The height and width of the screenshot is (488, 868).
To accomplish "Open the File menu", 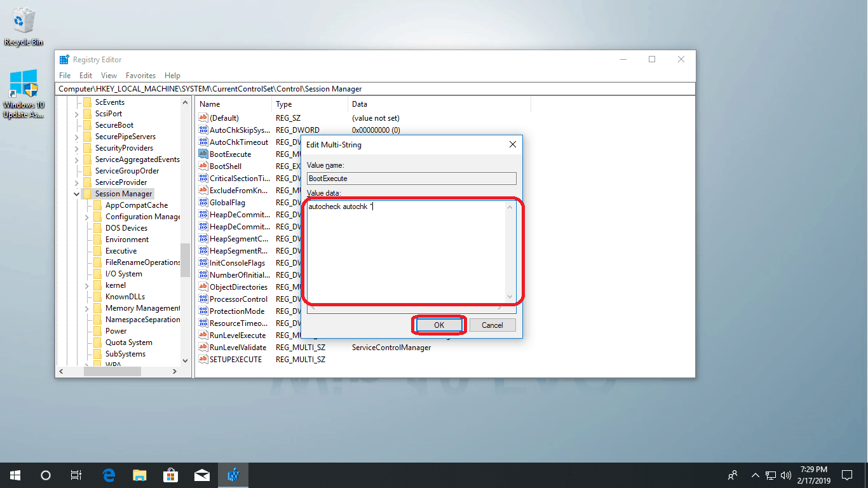I will (65, 75).
